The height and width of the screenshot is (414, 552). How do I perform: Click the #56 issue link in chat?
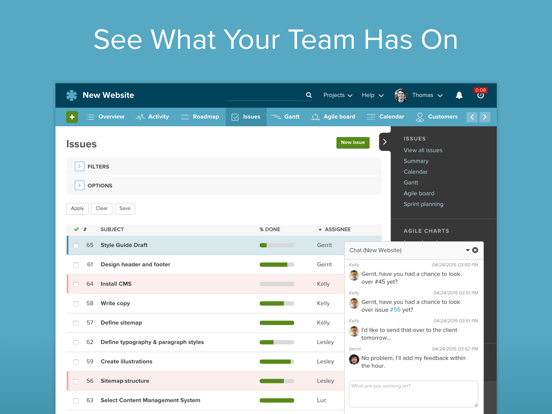pos(395,310)
